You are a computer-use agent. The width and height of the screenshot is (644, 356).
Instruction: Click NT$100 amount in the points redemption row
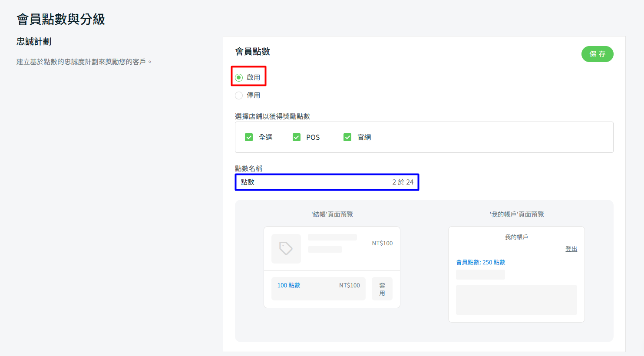[x=349, y=285]
